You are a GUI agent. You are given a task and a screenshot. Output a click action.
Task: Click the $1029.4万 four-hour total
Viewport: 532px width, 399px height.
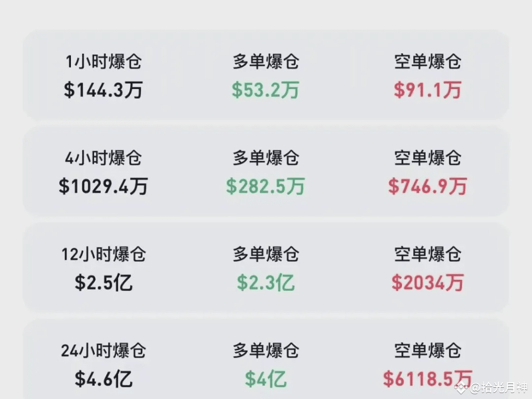coord(104,187)
